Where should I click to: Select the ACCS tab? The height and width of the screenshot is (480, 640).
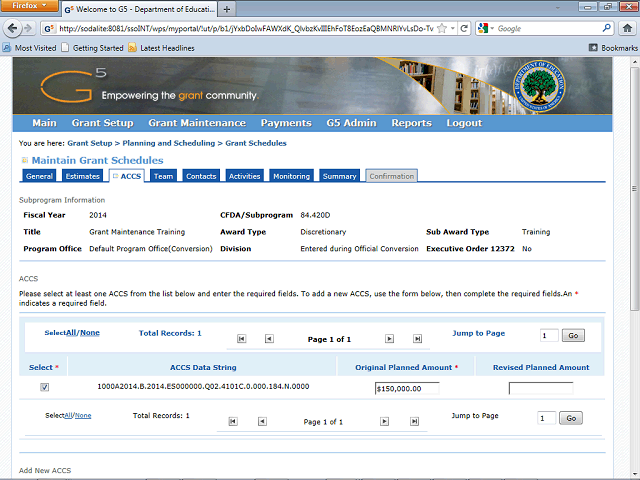pyautogui.click(x=127, y=176)
